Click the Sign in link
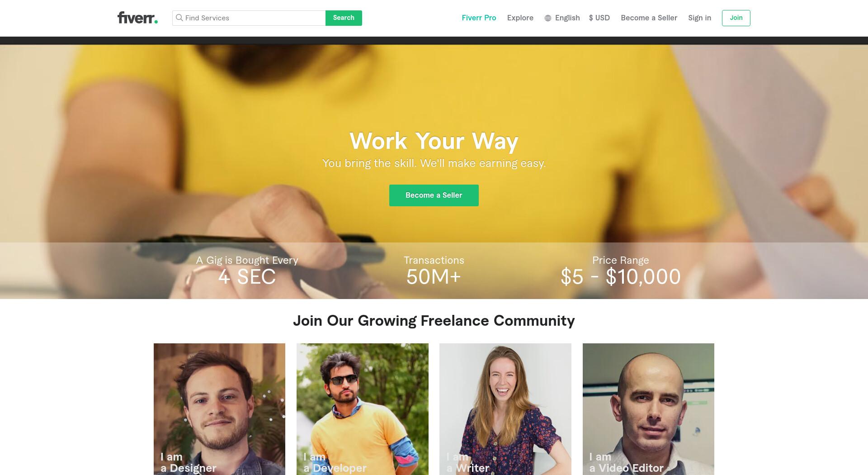 click(699, 18)
